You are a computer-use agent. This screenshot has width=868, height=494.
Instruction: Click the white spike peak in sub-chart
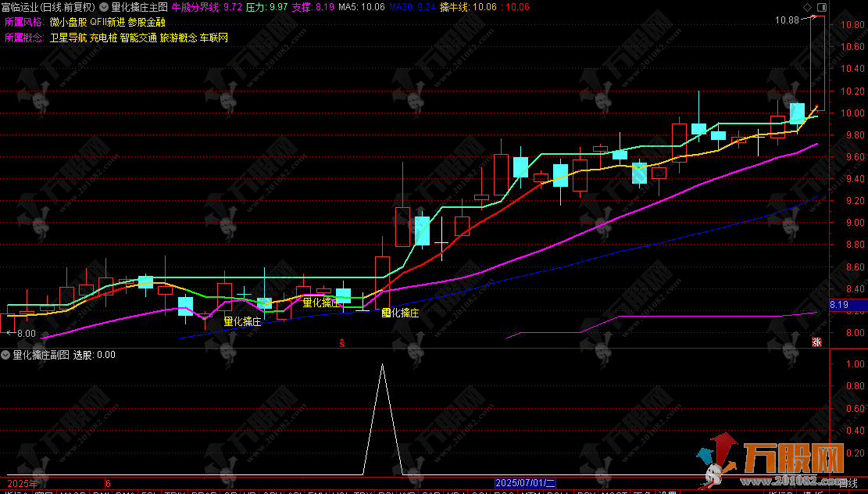[382, 364]
